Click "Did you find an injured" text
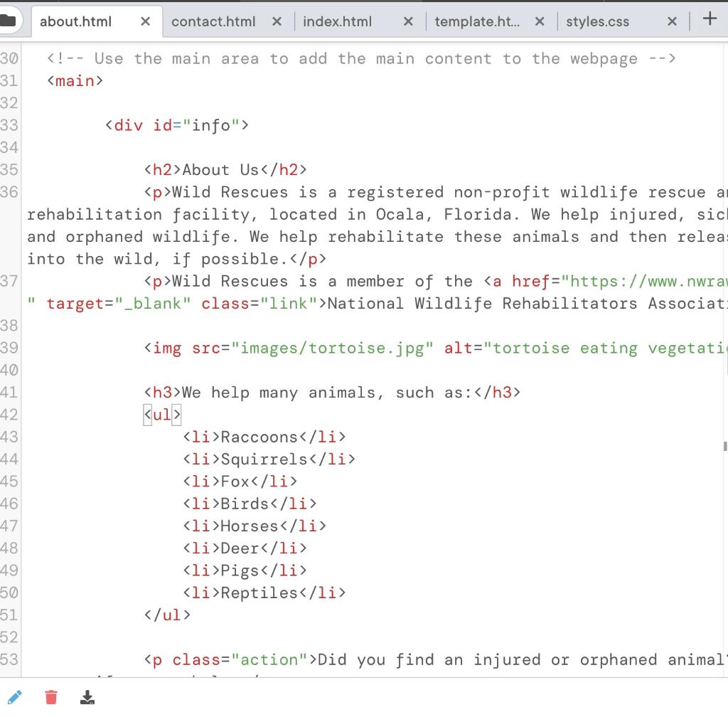This screenshot has height=717, width=728. (429, 660)
